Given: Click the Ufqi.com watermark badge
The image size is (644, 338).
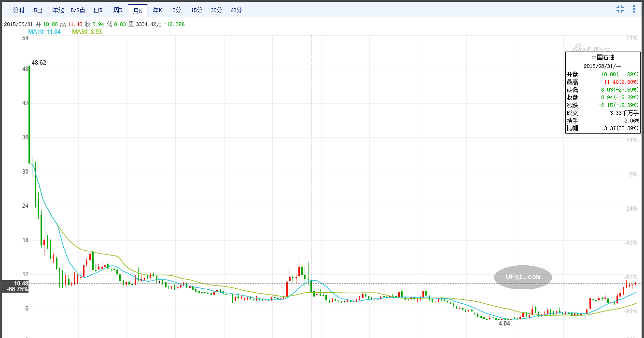Looking at the screenshot, I should 523,277.
